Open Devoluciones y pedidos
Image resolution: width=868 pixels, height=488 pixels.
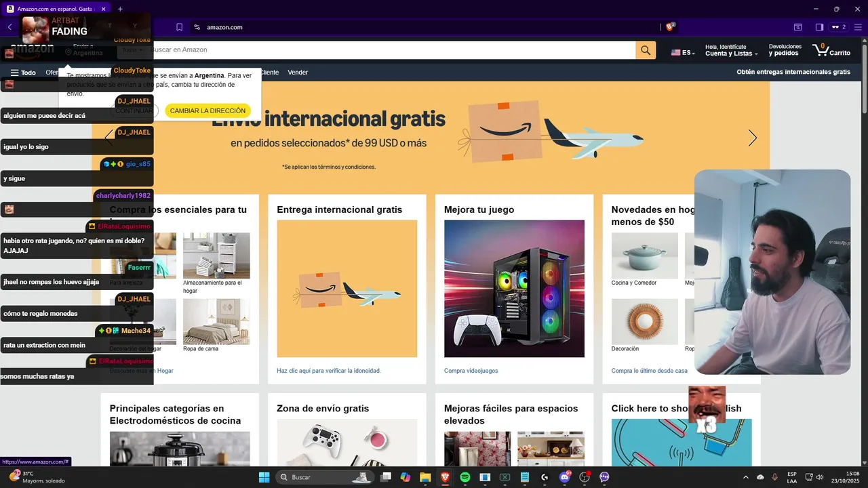tap(785, 50)
